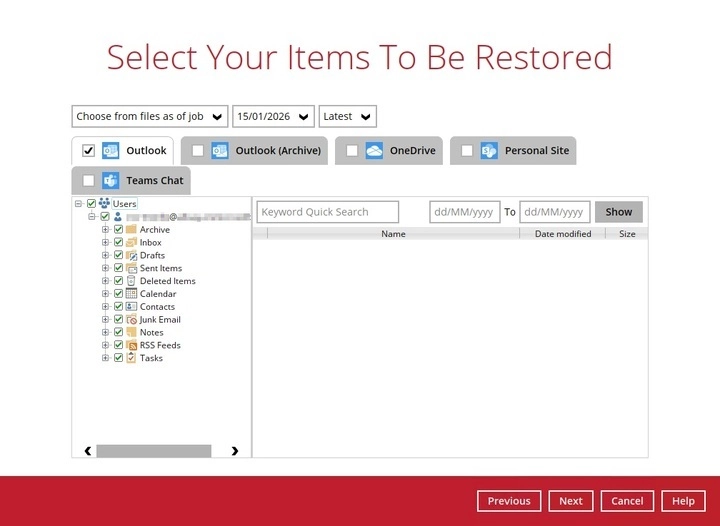Screen dimensions: 720x526
Task: Click the Calendar folder icon in tree
Action: pos(131,294)
